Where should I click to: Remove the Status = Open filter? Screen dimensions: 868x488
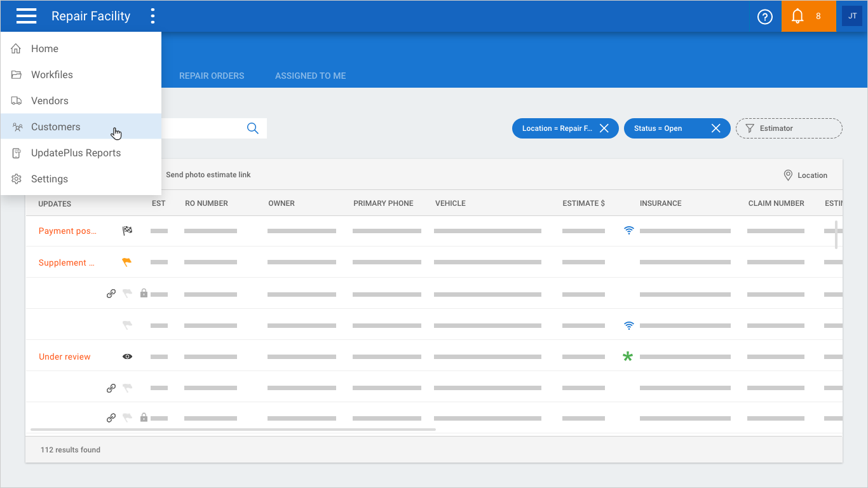tap(716, 128)
